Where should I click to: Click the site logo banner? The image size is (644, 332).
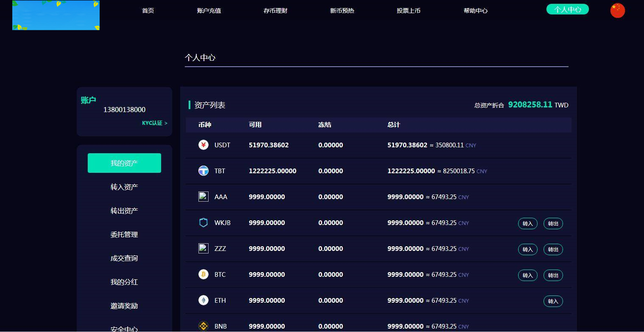pyautogui.click(x=56, y=15)
